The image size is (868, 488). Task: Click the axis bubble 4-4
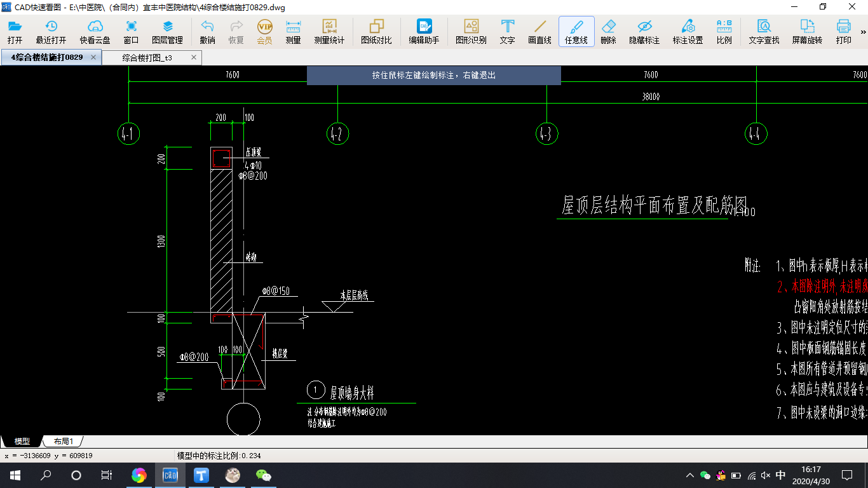pyautogui.click(x=756, y=134)
